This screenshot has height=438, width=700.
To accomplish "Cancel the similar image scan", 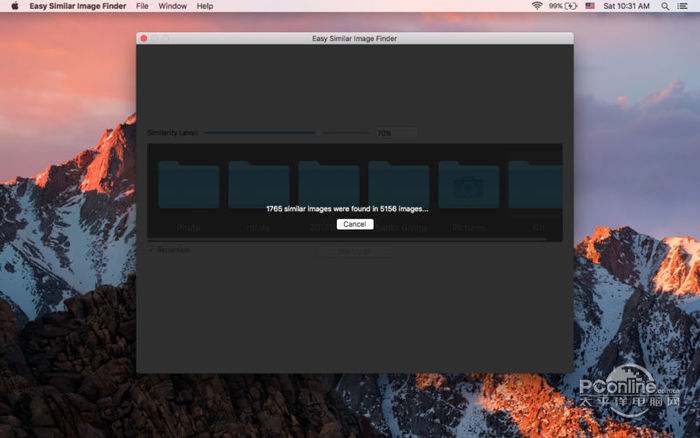I will click(x=355, y=224).
